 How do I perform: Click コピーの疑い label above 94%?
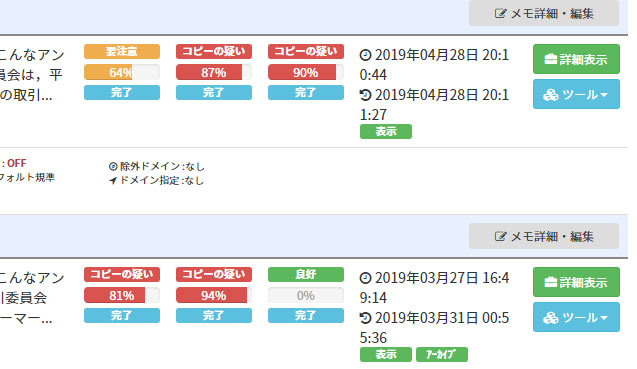point(214,274)
